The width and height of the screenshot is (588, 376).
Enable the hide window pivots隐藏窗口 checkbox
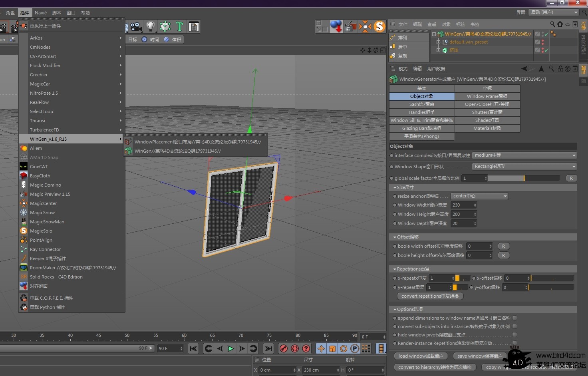[515, 335]
